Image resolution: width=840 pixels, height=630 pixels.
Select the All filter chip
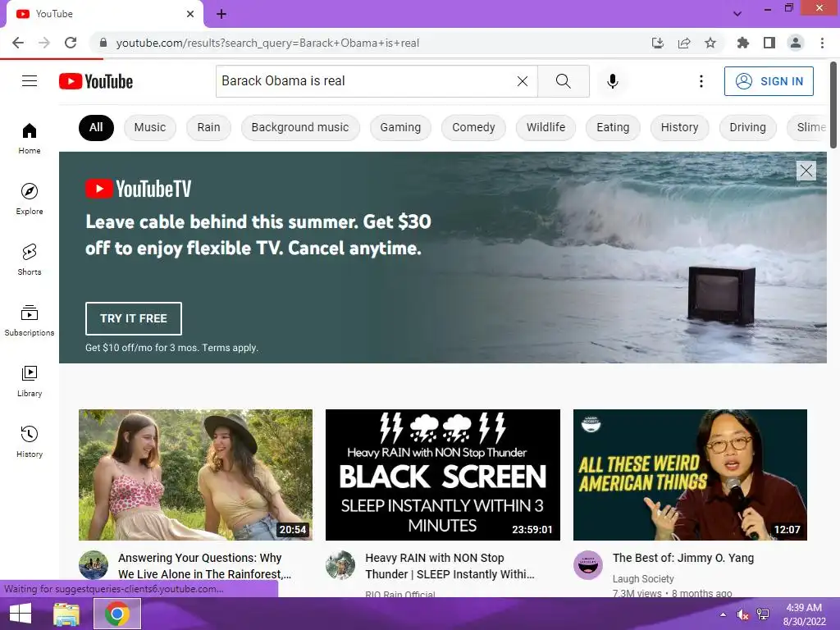96,127
